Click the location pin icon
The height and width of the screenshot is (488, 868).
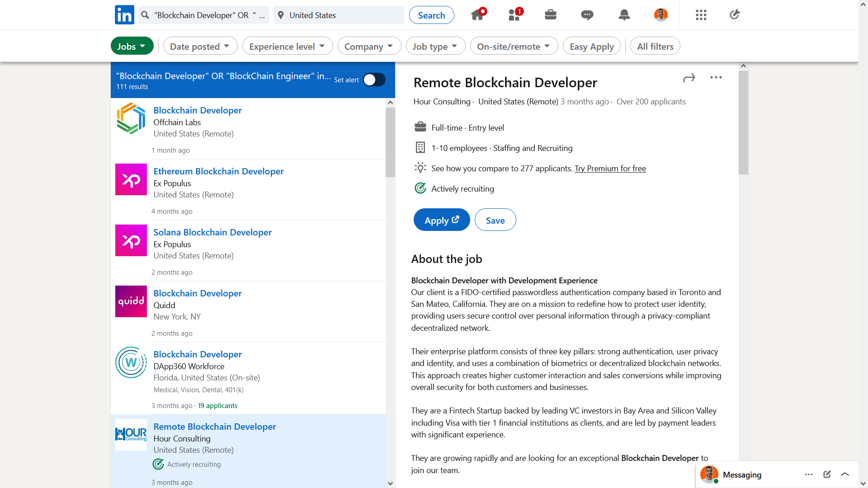281,15
